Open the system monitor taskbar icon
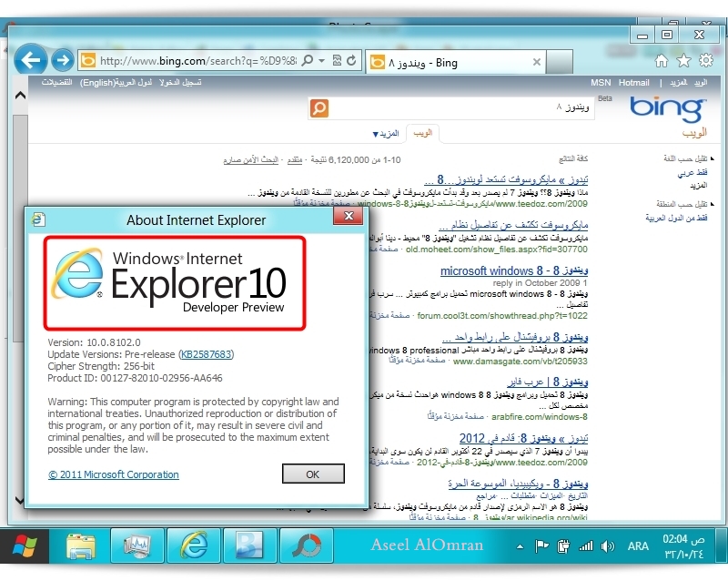The image size is (728, 581). pos(137,545)
